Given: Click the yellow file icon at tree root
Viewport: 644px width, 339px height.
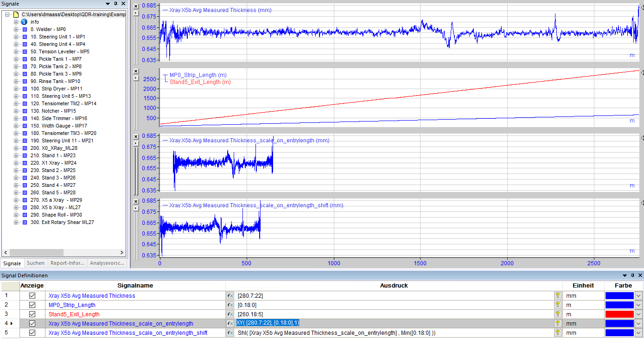Looking at the screenshot, I should (x=16, y=14).
